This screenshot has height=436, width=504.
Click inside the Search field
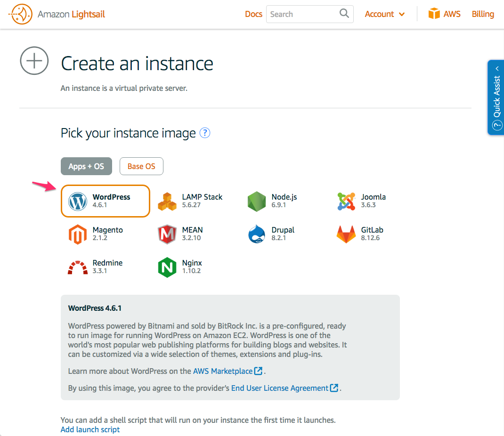coord(301,14)
